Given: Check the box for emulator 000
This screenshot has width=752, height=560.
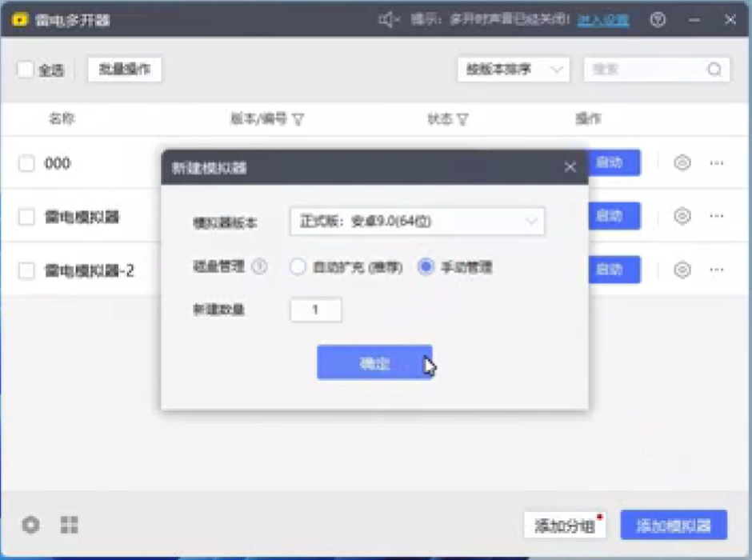Looking at the screenshot, I should click(26, 163).
